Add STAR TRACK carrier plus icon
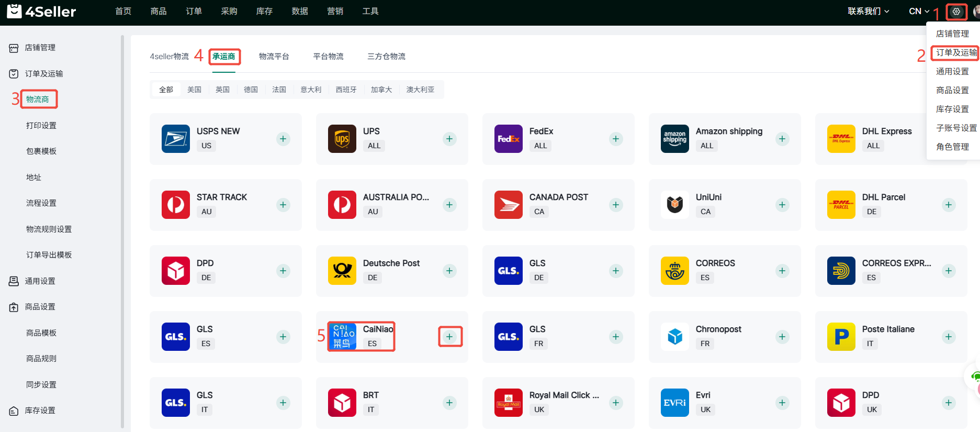This screenshot has height=432, width=980. (283, 205)
